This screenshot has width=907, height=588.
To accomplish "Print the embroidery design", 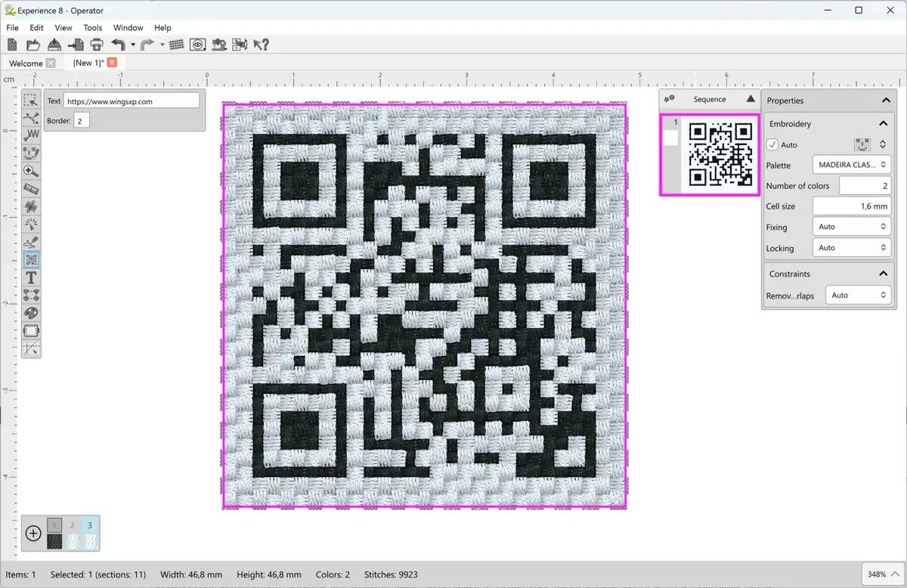I will 97,45.
